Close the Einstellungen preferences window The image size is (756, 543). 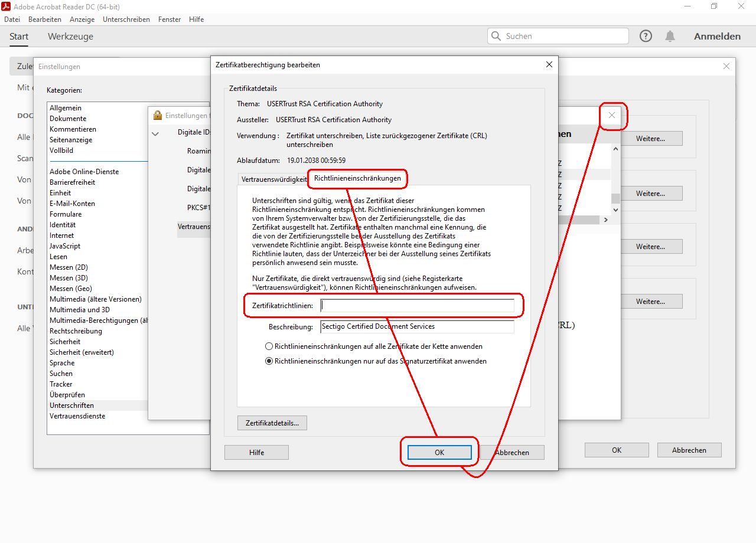[726, 66]
